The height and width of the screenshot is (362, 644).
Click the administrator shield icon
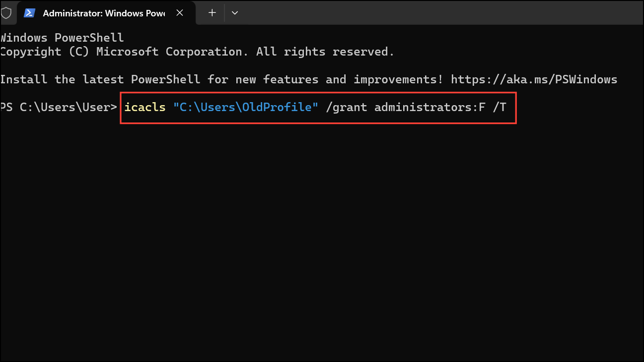pos(5,13)
